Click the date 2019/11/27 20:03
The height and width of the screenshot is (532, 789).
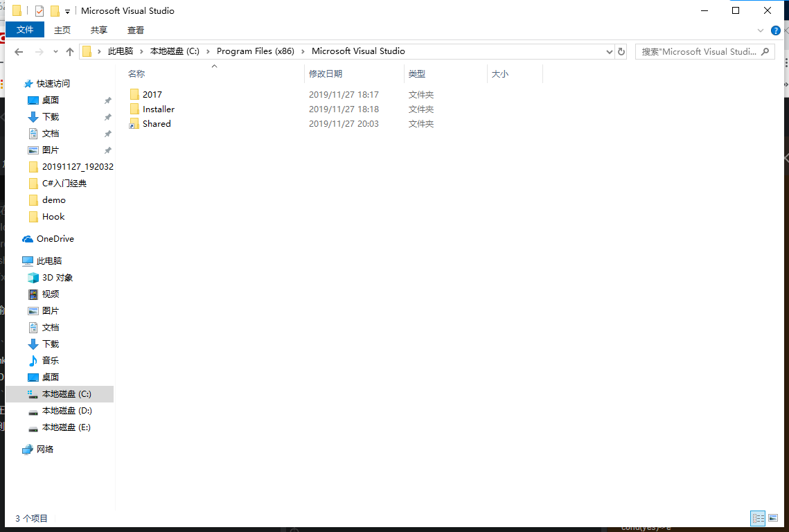[x=344, y=124]
